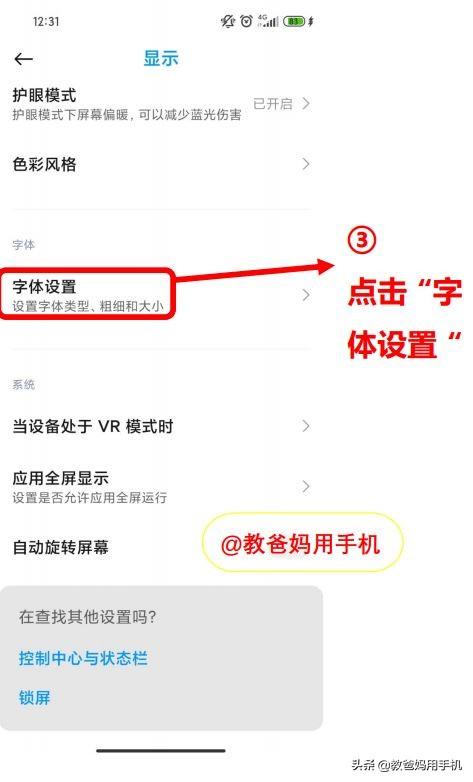This screenshot has height=782, width=473.
Task: Open 应用全屏显示 chevron
Action: (306, 487)
